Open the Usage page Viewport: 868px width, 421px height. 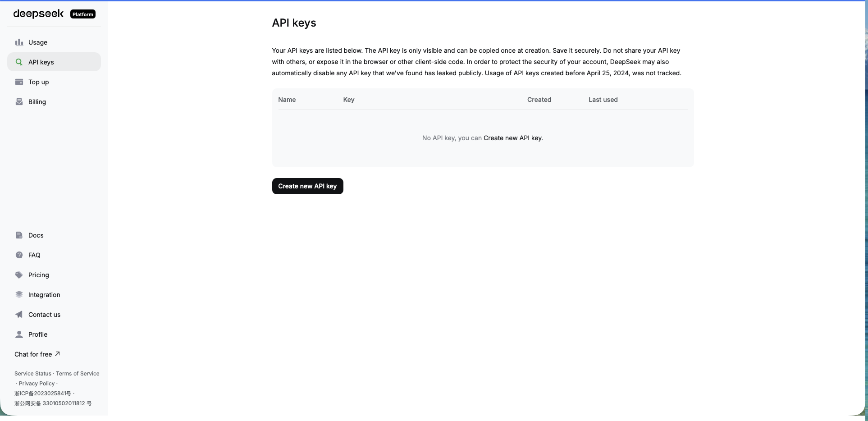pos(54,42)
